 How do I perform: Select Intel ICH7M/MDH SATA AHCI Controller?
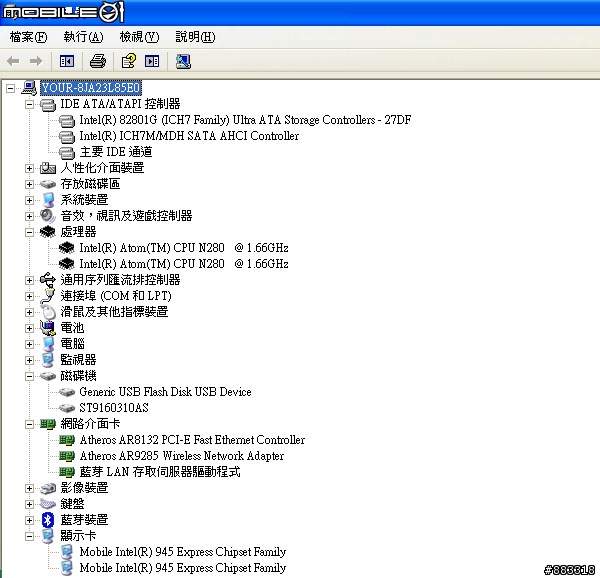[189, 136]
